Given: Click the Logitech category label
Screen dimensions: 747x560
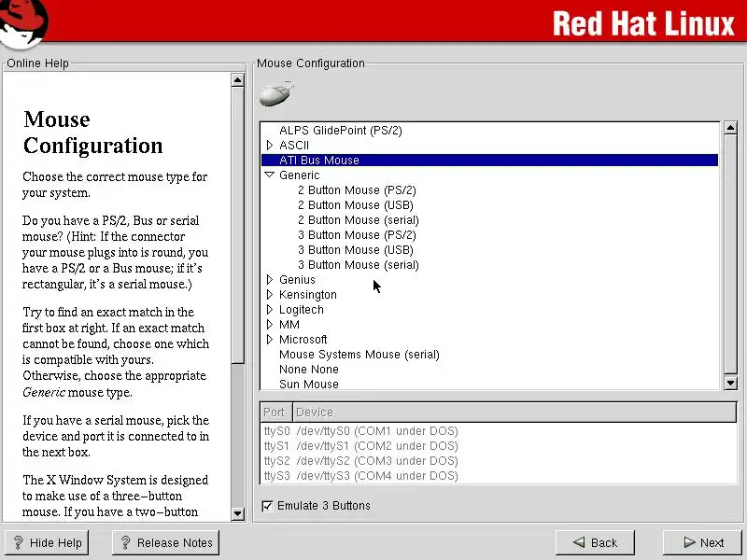Looking at the screenshot, I should (301, 310).
